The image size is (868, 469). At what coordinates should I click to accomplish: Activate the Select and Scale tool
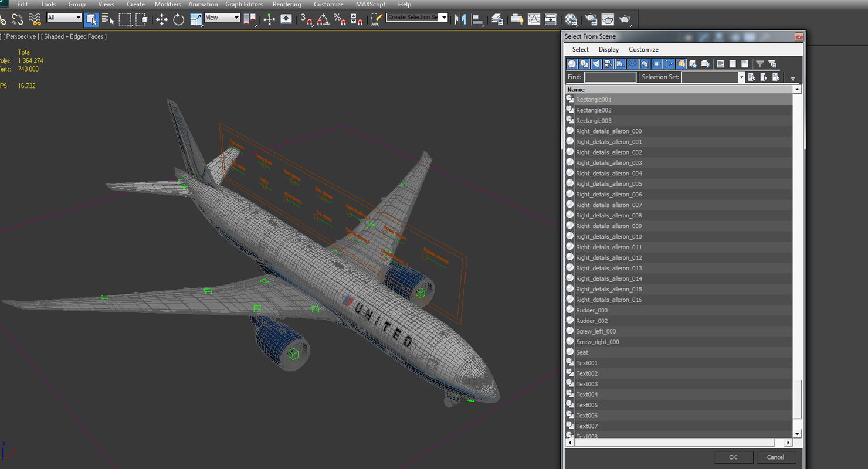(196, 19)
